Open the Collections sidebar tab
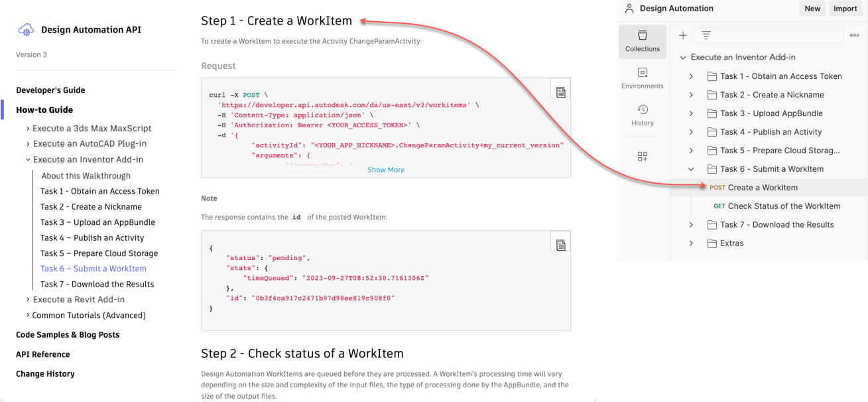Screen dimensions: 868x402 point(643,41)
